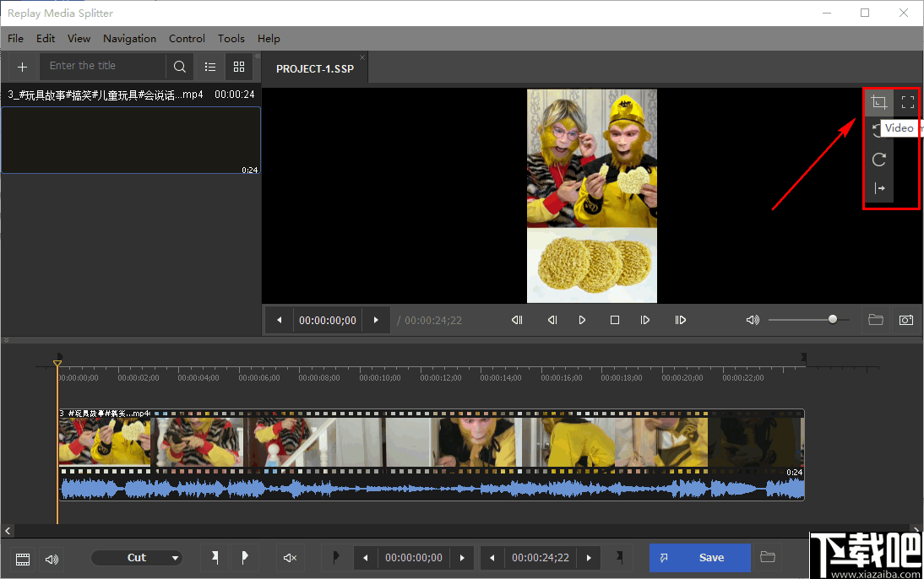924x579 pixels.
Task: Add media with the plus icon
Action: point(22,67)
